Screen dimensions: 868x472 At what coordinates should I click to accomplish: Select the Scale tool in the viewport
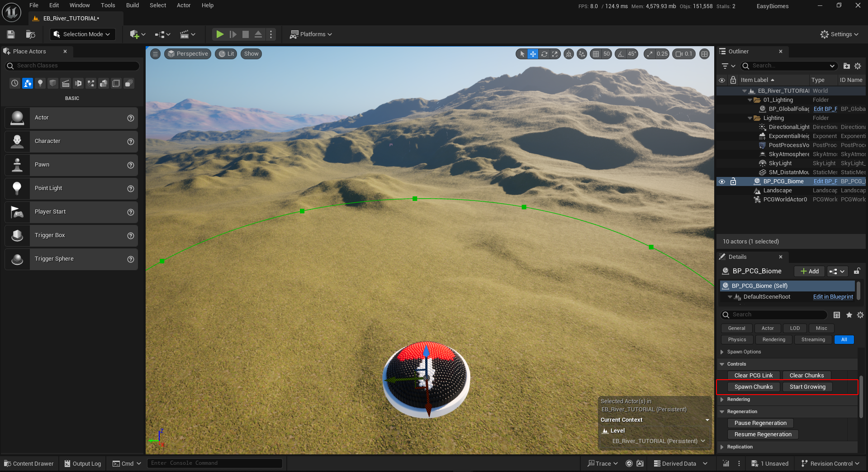click(x=555, y=54)
